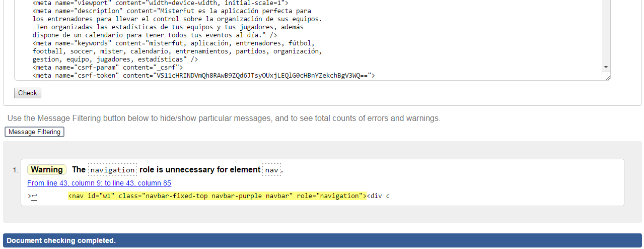
Task: Click the yellow Warning badge
Action: (x=47, y=170)
